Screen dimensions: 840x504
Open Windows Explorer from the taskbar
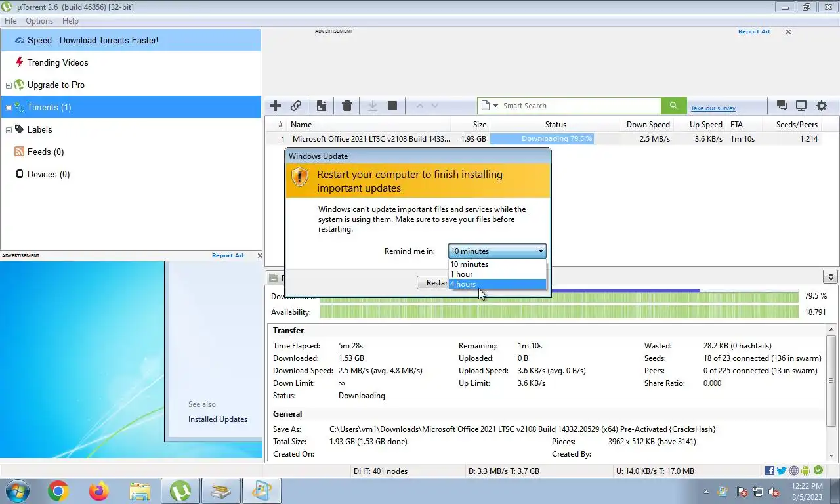140,491
